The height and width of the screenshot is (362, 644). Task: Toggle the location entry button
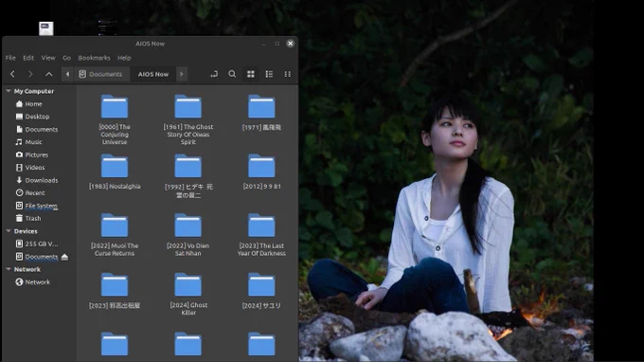(214, 74)
